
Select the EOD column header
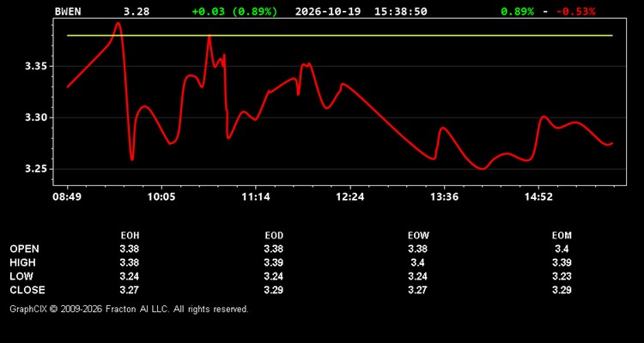(x=274, y=236)
